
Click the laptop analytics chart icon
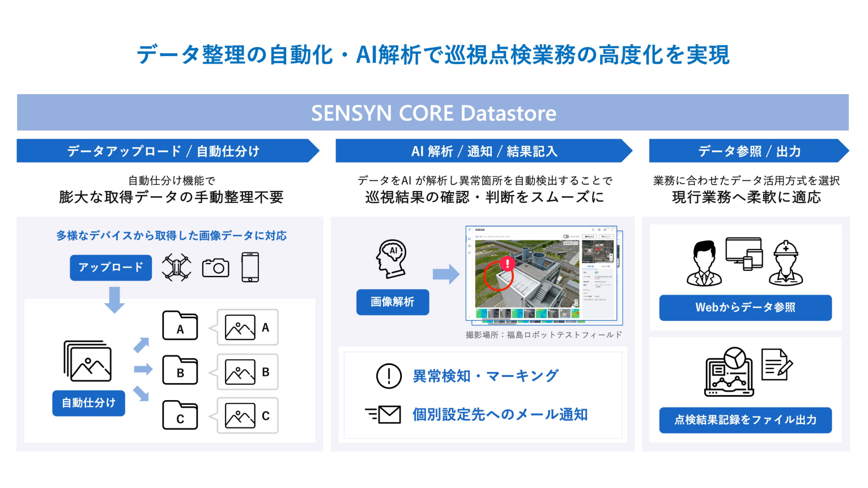729,372
